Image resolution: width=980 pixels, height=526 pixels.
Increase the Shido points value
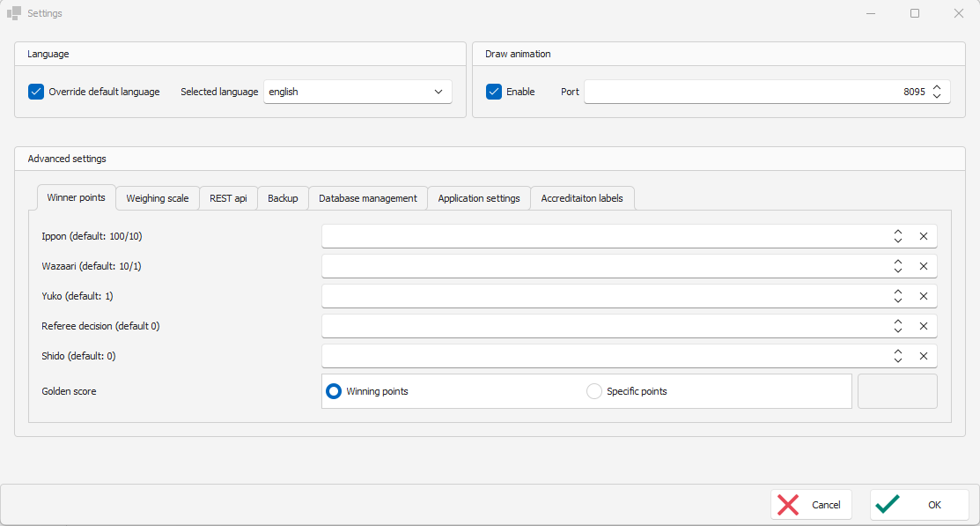(898, 352)
